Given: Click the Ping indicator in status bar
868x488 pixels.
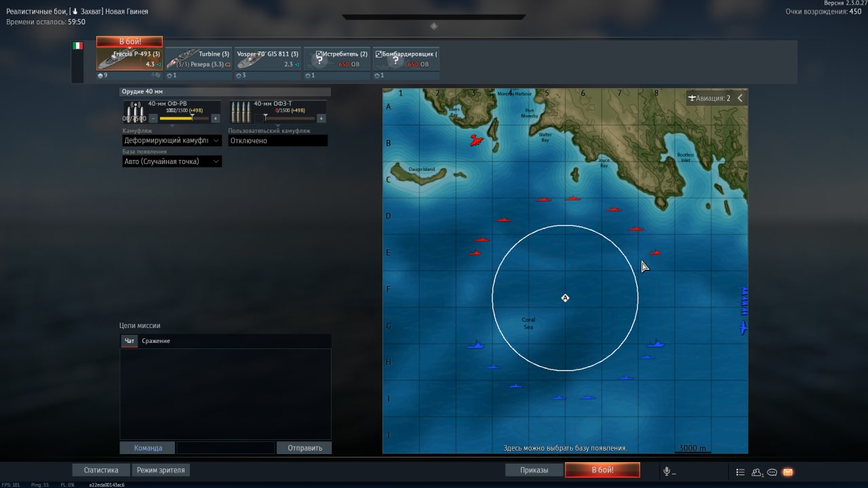Looking at the screenshot, I should point(41,485).
